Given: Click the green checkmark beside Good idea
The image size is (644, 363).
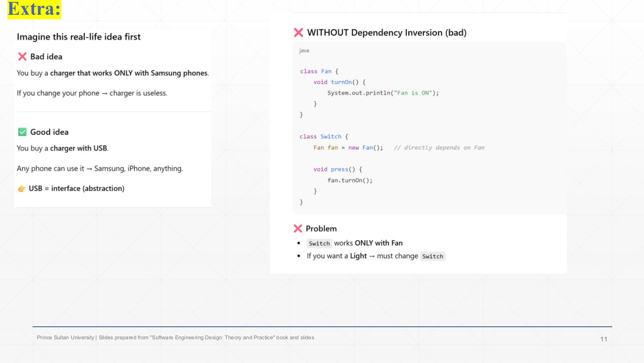Looking at the screenshot, I should point(22,132).
